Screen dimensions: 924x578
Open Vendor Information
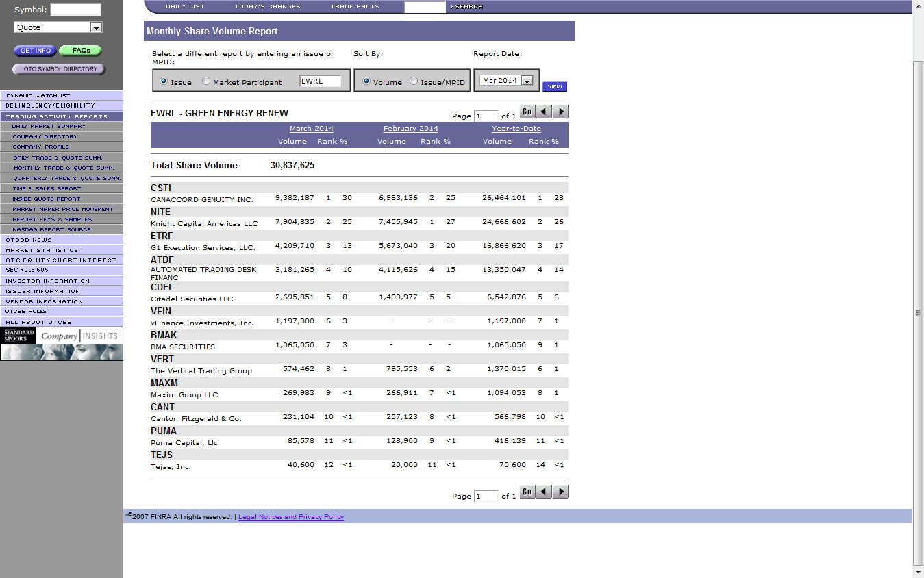point(62,302)
